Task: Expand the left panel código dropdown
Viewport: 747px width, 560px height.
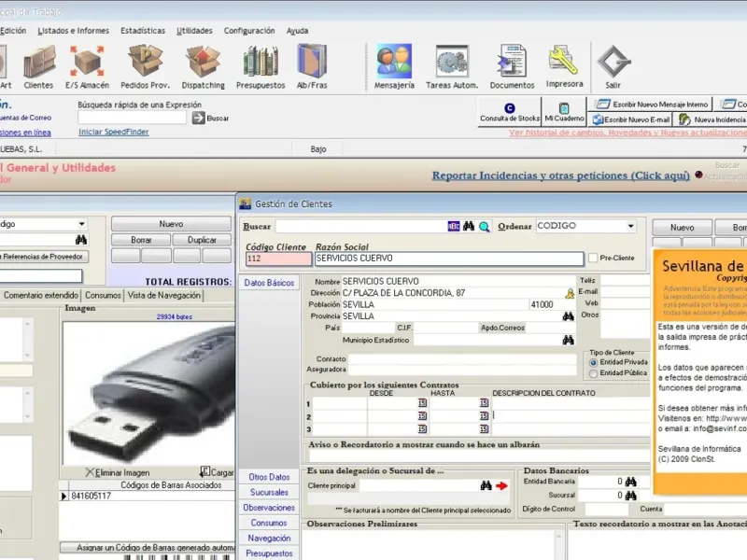Action: tap(82, 224)
